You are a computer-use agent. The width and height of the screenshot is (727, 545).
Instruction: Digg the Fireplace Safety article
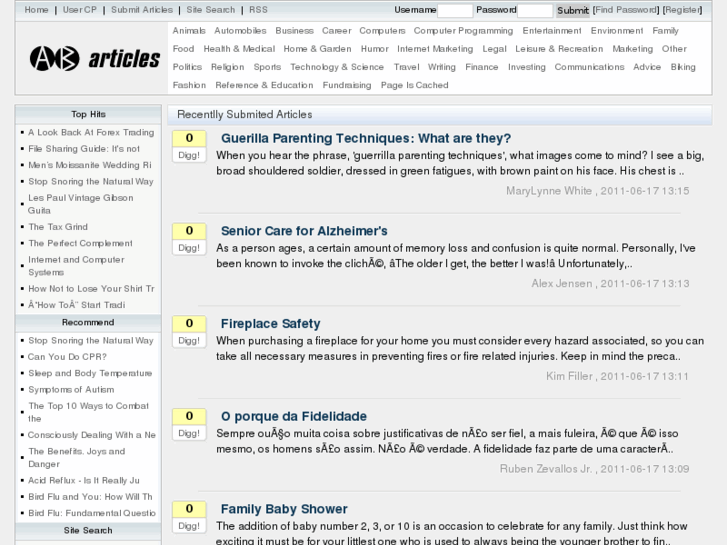(x=189, y=340)
